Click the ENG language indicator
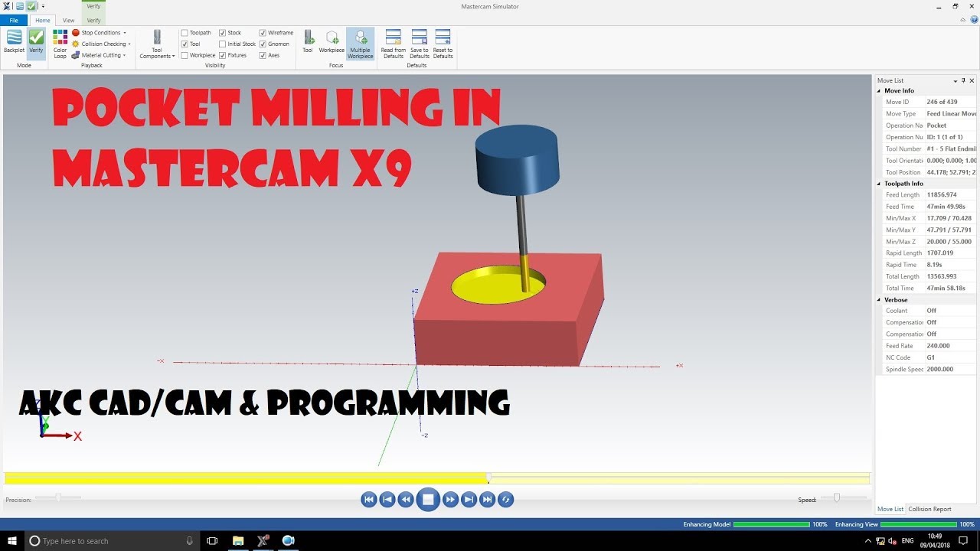Image resolution: width=980 pixels, height=551 pixels. pyautogui.click(x=908, y=541)
